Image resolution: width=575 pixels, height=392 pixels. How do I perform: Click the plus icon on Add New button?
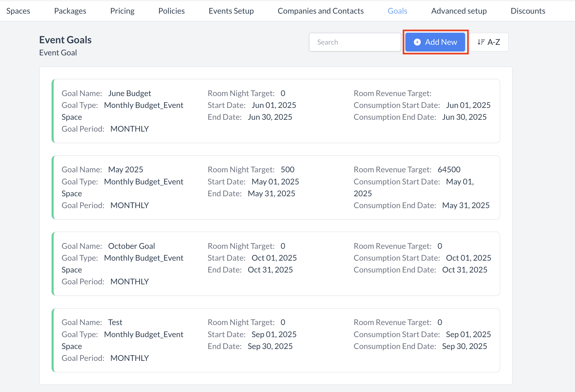coord(418,42)
